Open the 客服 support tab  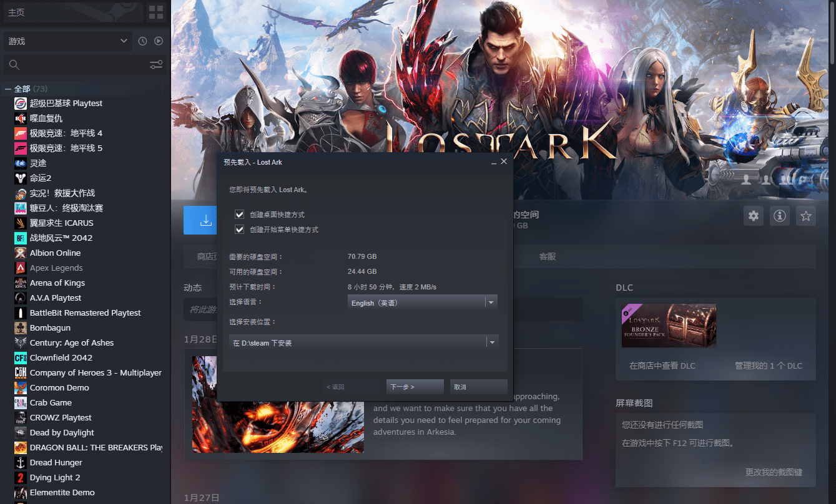tap(548, 256)
